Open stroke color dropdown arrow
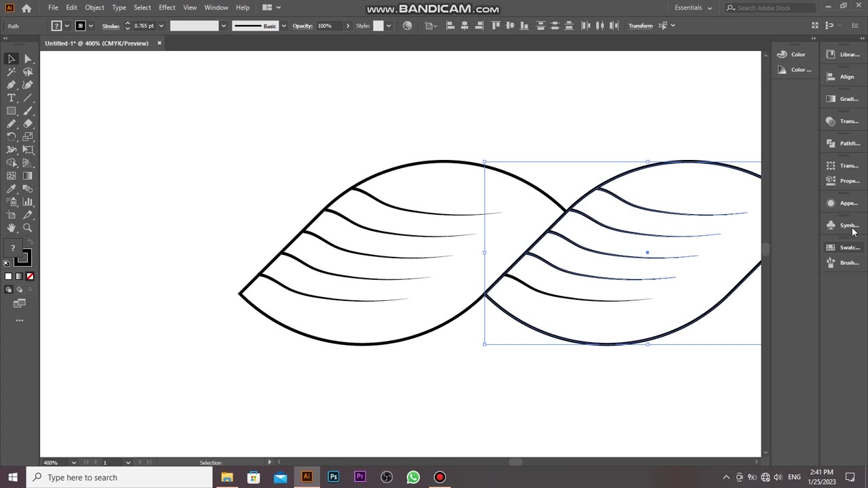This screenshot has height=488, width=868. point(91,26)
